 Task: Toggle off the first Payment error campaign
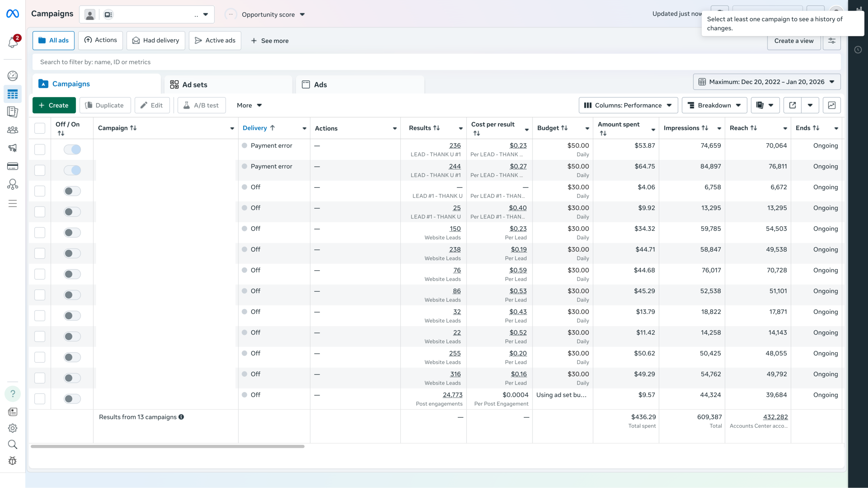click(72, 149)
